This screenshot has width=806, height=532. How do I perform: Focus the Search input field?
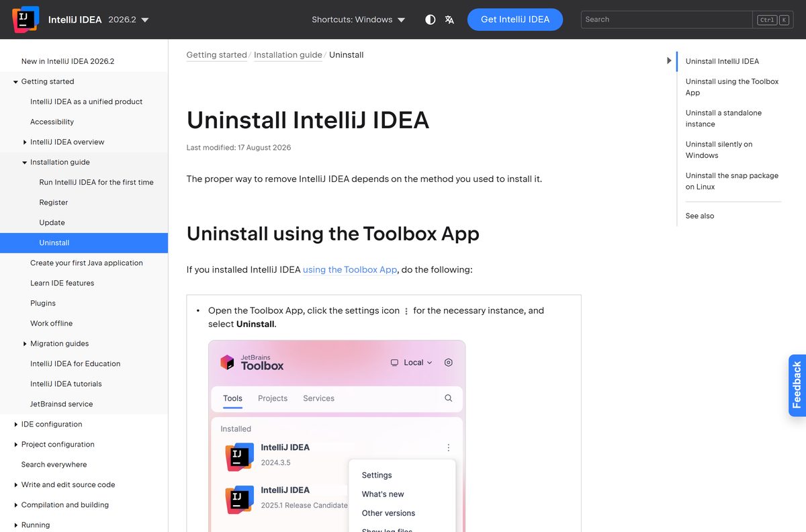pyautogui.click(x=667, y=19)
